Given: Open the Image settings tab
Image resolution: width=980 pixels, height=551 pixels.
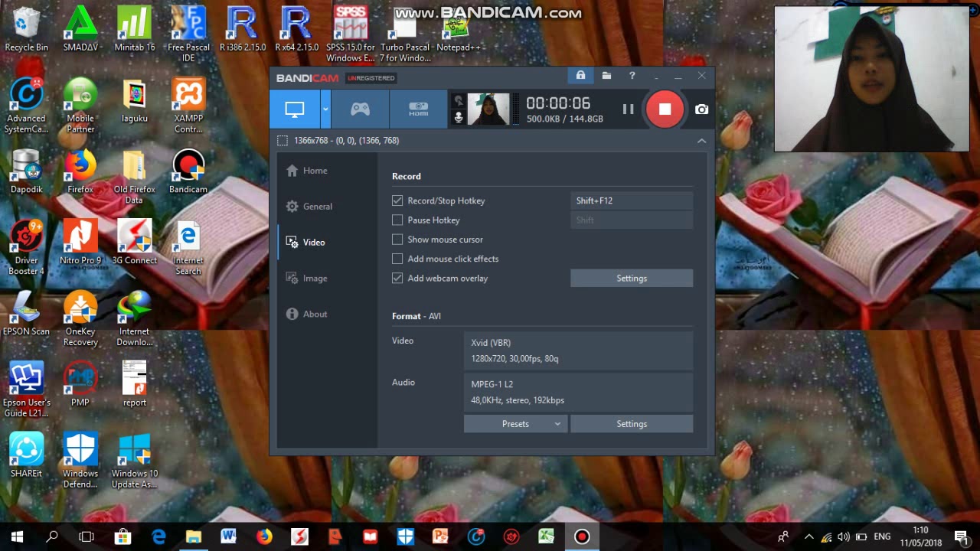Looking at the screenshot, I should pyautogui.click(x=306, y=279).
